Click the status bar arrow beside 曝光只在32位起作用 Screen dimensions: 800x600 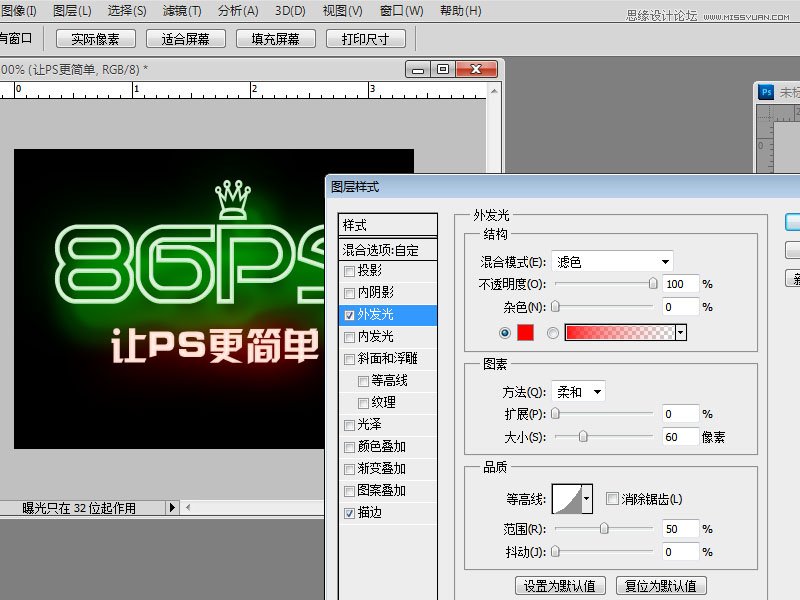tap(171, 507)
